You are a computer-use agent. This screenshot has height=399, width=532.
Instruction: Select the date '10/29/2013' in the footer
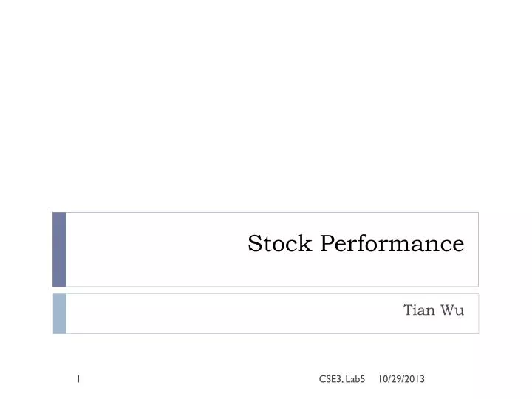tap(401, 379)
